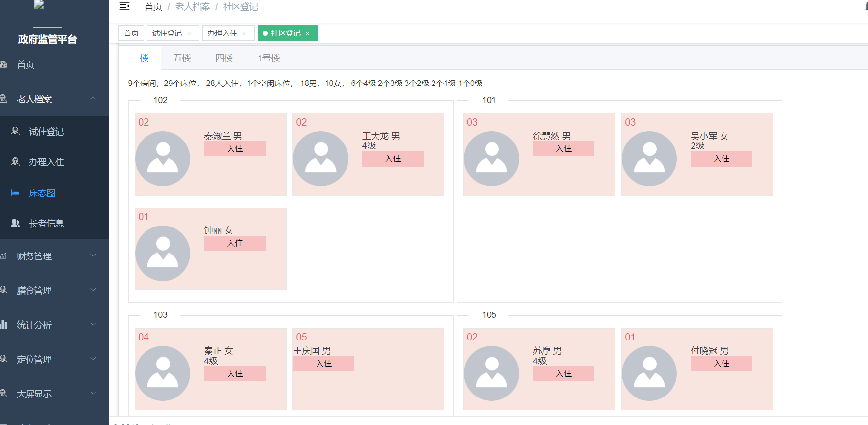Click the 2级 level under 吴小军
This screenshot has height=425, width=868.
point(697,146)
